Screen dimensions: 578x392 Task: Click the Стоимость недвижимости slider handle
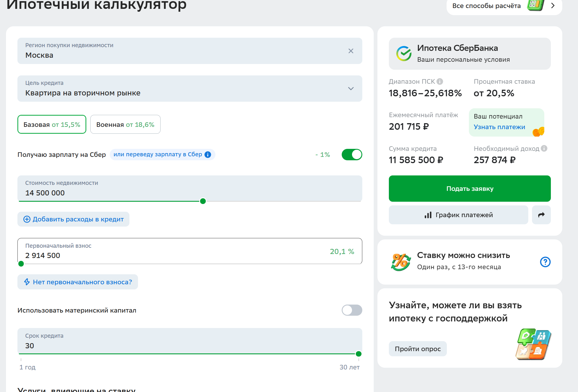[x=203, y=201]
